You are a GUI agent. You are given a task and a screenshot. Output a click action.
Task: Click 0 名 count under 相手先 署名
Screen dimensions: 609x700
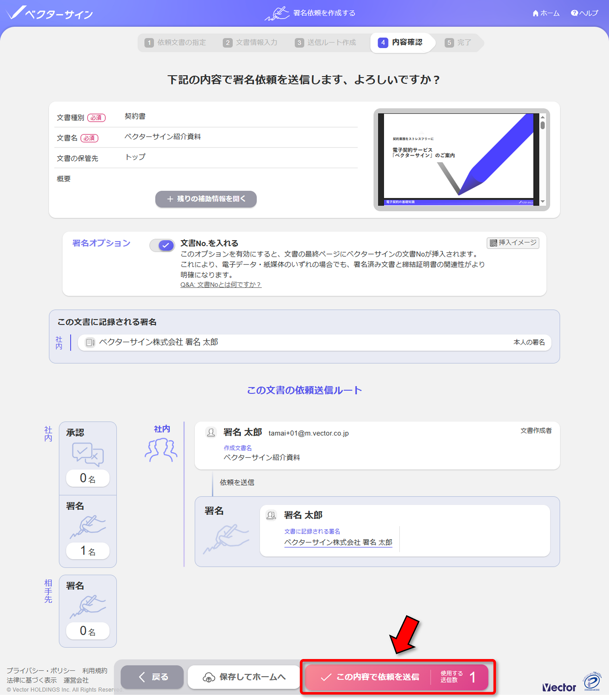click(x=88, y=631)
